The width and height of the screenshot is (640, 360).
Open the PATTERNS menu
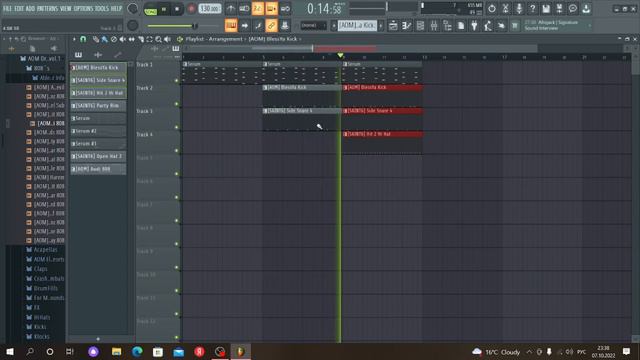point(47,8)
